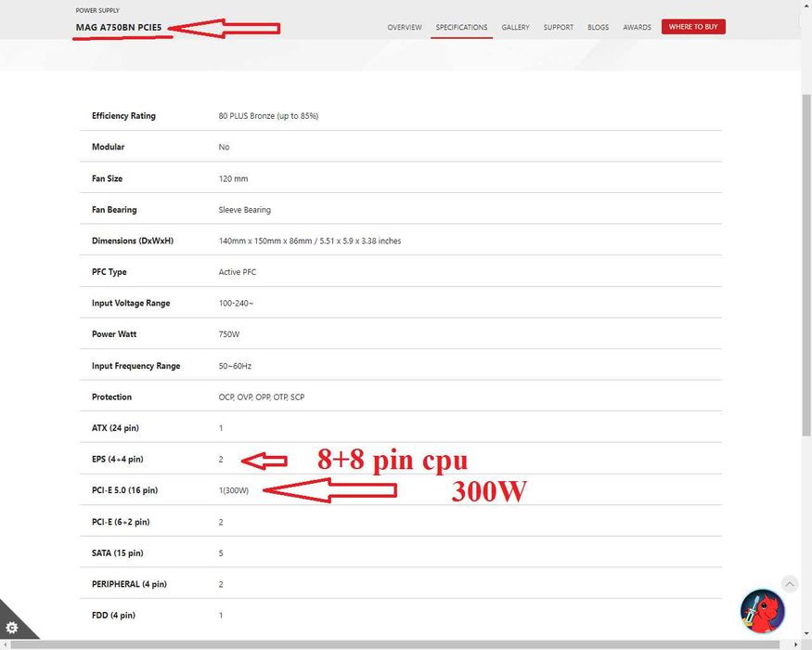
Task: Click the ATX (24 pin) label
Action: click(115, 428)
